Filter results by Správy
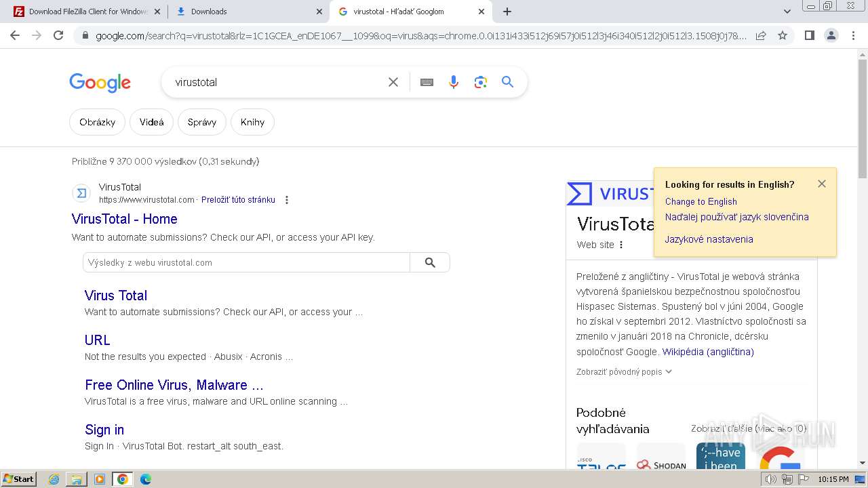Screen dimensions: 868x488 click(201, 122)
